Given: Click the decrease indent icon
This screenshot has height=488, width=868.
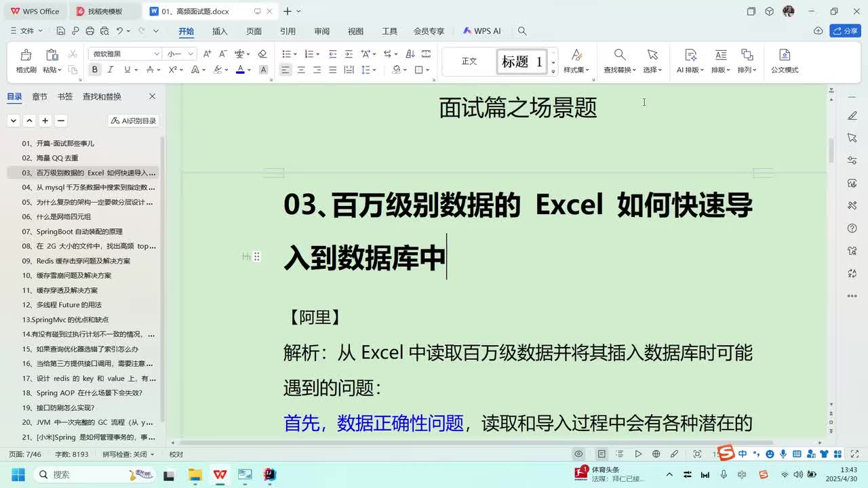Looking at the screenshot, I should 333,54.
